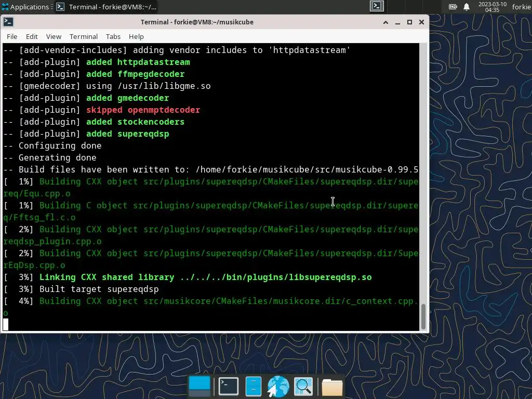Click the 'Generating done' line

[50, 158]
